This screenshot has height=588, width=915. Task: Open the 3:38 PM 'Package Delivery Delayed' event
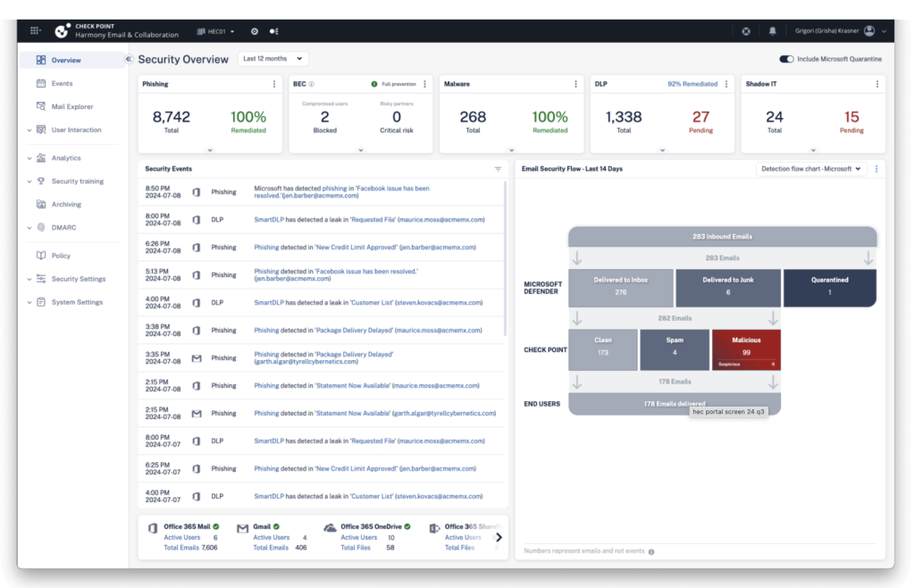321,330
